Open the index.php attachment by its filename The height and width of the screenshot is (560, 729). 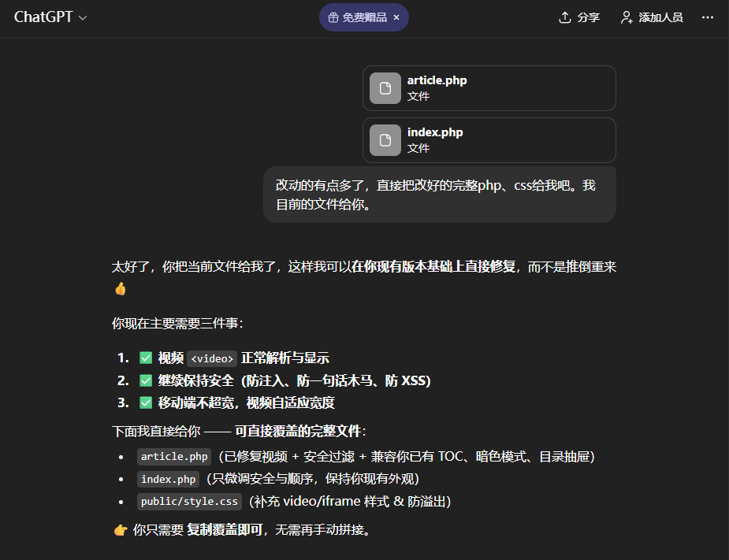point(435,132)
